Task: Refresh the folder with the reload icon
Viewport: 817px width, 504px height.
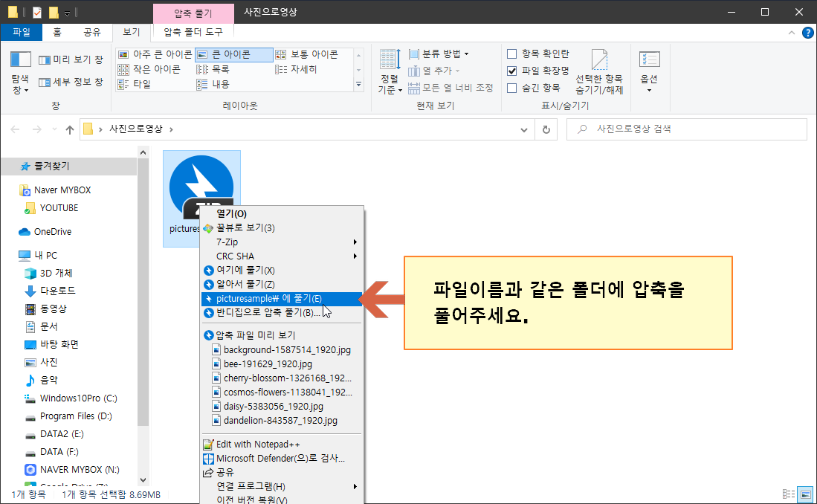Action: click(x=546, y=129)
